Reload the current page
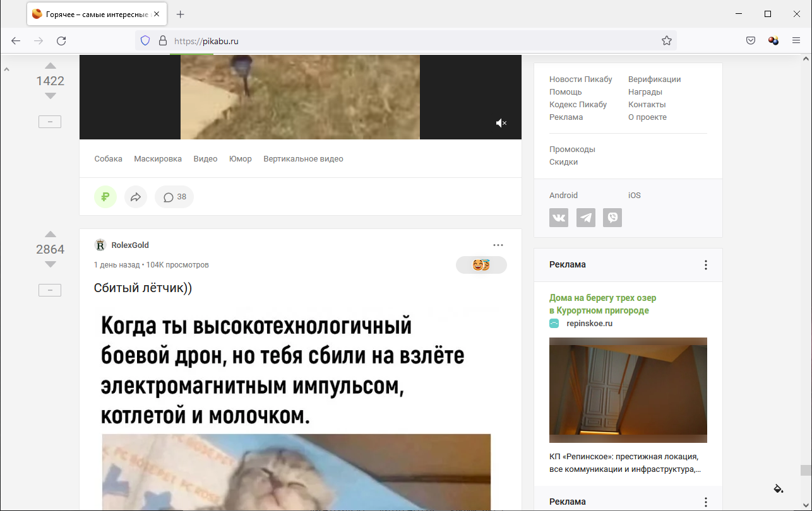The height and width of the screenshot is (511, 812). click(x=61, y=40)
